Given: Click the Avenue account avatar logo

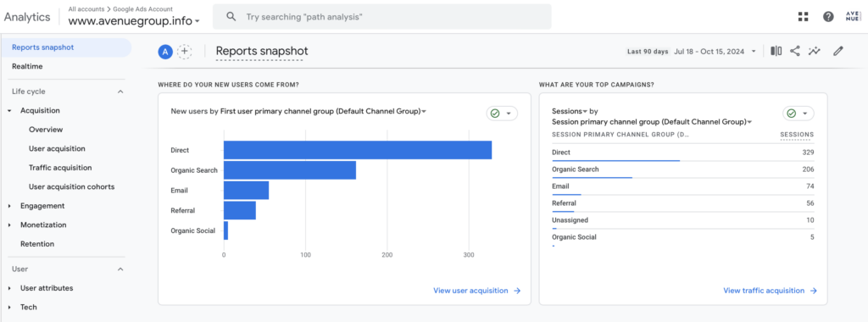Looking at the screenshot, I should (853, 17).
